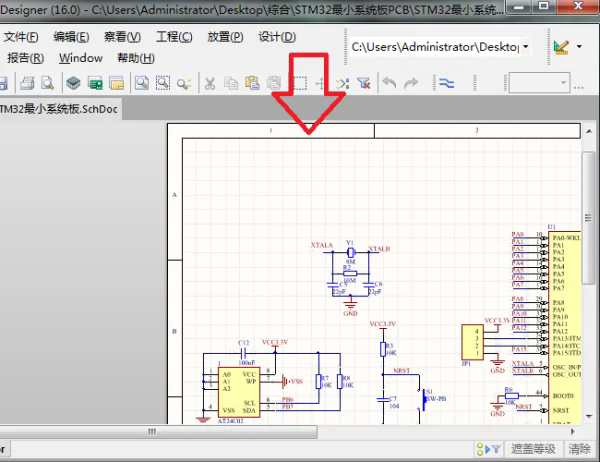Click the Print icon in toolbar
Image resolution: width=600 pixels, height=462 pixels.
(27, 83)
